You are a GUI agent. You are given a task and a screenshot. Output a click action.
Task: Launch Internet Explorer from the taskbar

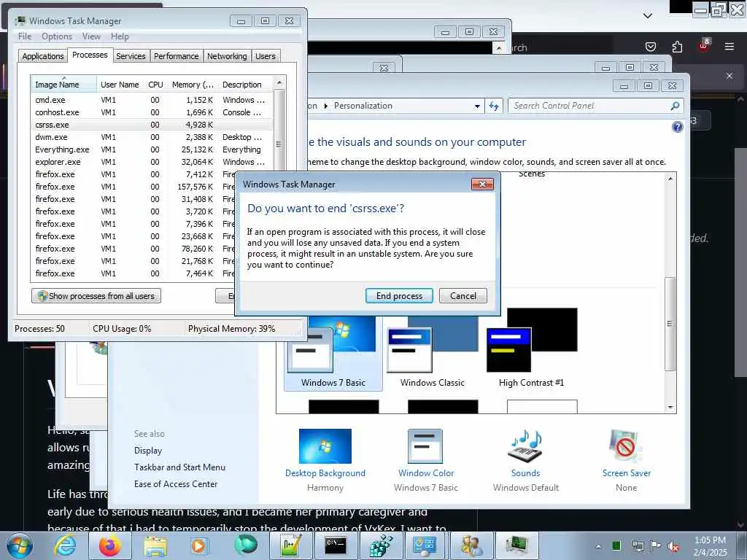(65, 545)
